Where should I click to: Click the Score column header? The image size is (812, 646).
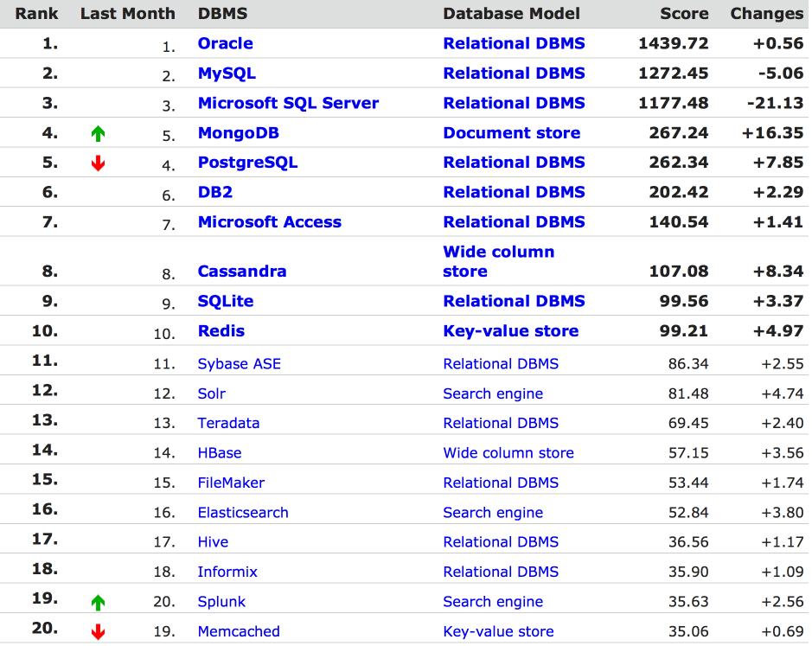coord(683,14)
